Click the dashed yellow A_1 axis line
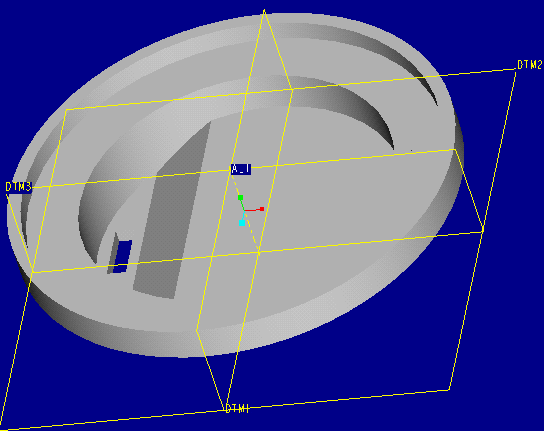Image resolution: width=544 pixels, height=431 pixels. [x=245, y=212]
